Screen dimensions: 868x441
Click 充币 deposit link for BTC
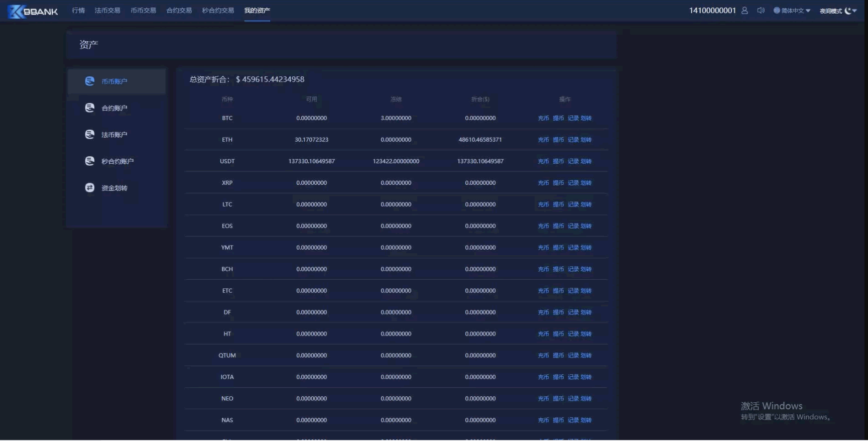pyautogui.click(x=543, y=118)
